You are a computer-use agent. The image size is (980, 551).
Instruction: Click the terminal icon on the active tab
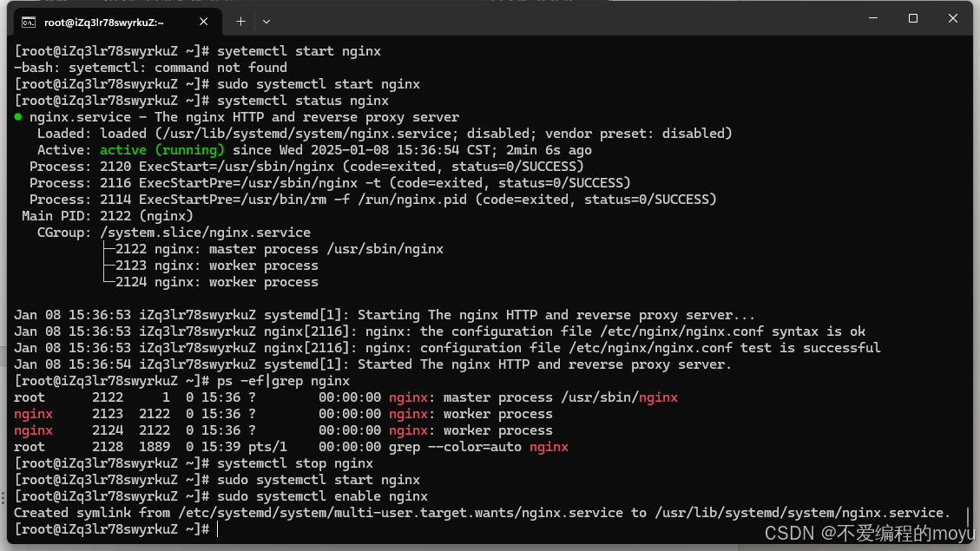coord(30,22)
